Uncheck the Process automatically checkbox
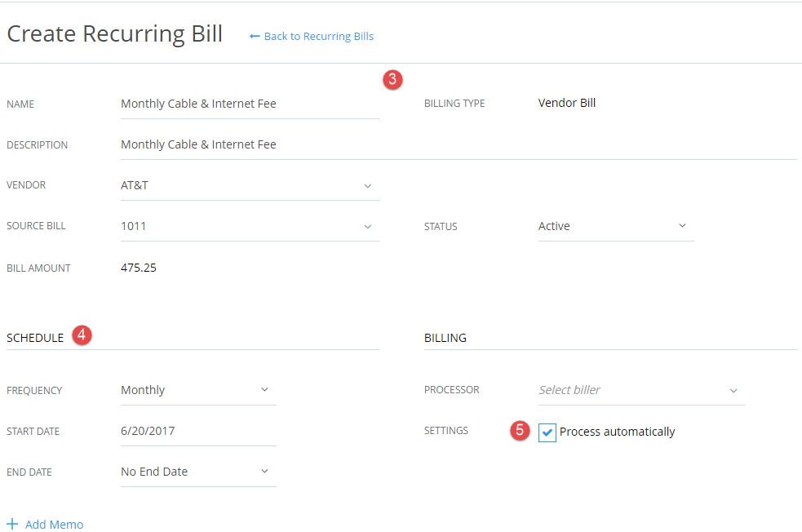 [x=547, y=432]
